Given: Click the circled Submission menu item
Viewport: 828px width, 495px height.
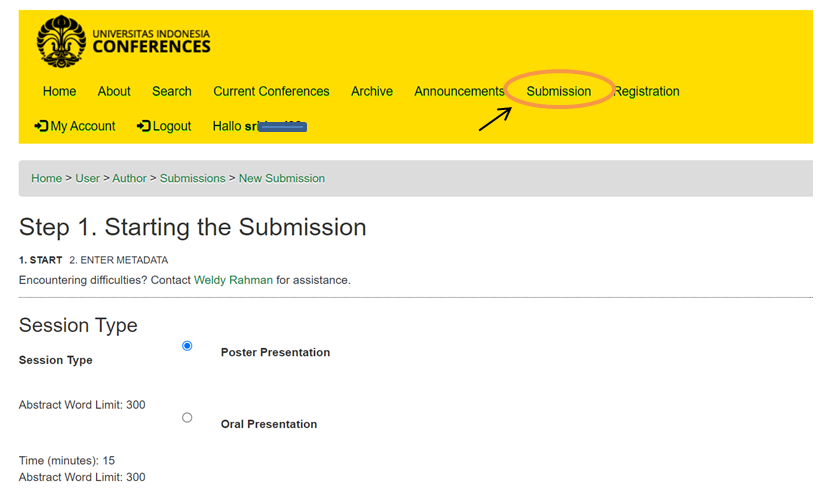Looking at the screenshot, I should [558, 91].
